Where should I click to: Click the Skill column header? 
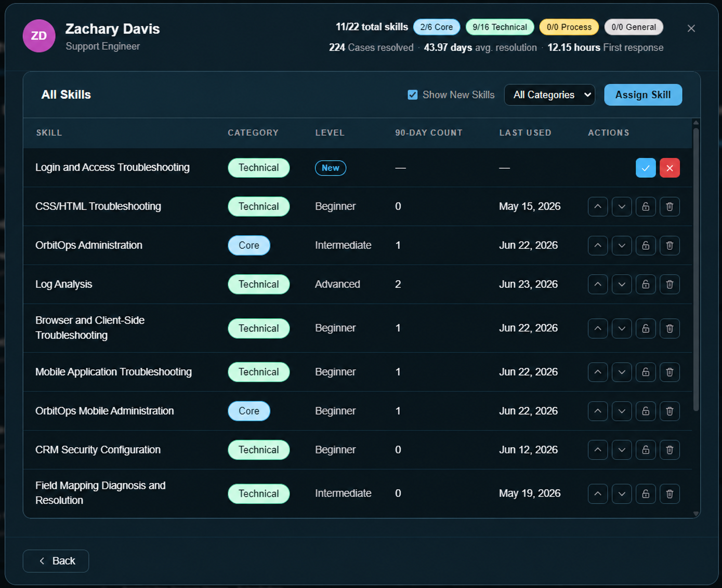tap(49, 133)
